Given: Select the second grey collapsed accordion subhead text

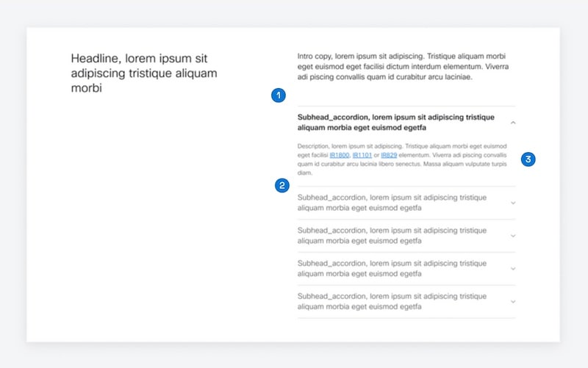Looking at the screenshot, I should click(x=392, y=235).
